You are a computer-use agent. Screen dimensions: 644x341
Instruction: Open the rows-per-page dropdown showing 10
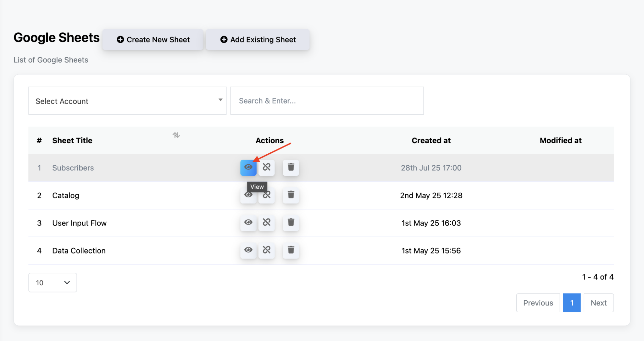53,282
